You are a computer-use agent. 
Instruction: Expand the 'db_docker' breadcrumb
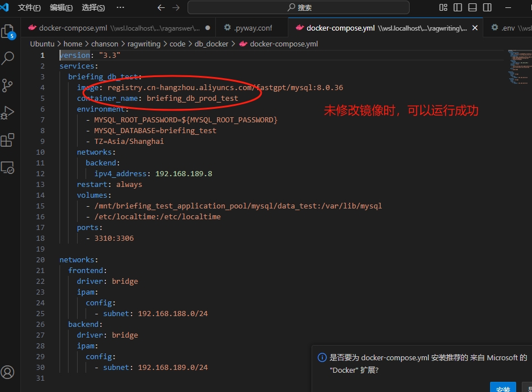211,44
